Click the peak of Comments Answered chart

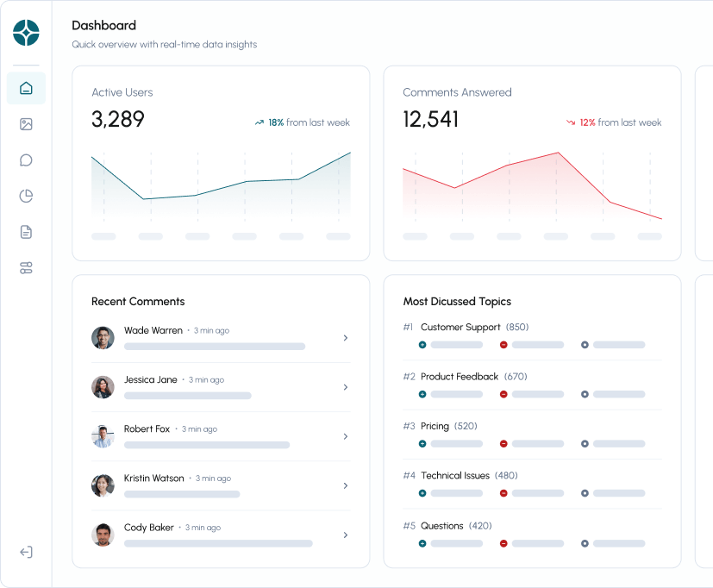(558, 153)
